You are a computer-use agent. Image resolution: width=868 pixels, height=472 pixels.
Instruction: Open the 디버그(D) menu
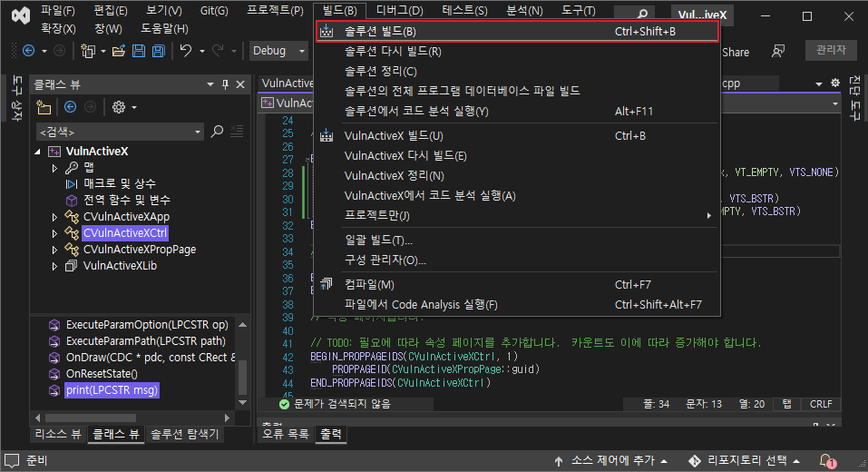click(400, 11)
